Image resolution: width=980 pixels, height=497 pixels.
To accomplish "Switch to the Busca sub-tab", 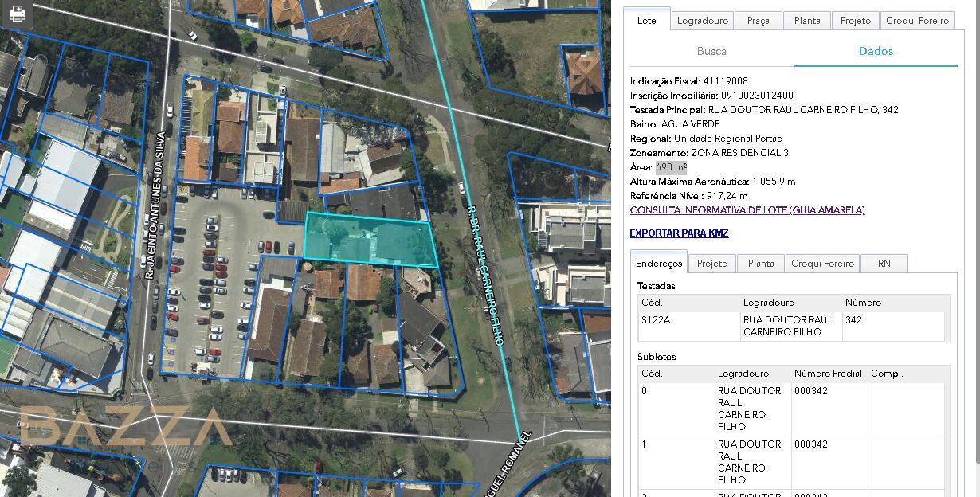I will click(x=711, y=51).
